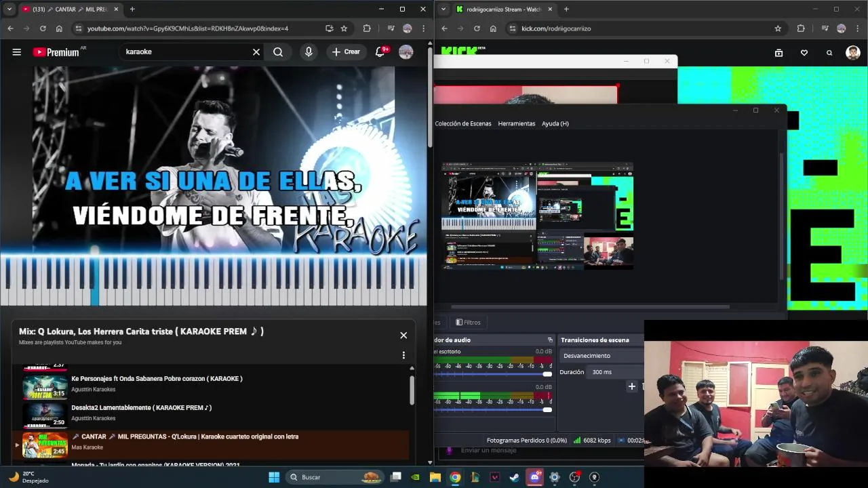Click the Kick logo
Viewport: 868px width, 488px height.
pyautogui.click(x=460, y=51)
